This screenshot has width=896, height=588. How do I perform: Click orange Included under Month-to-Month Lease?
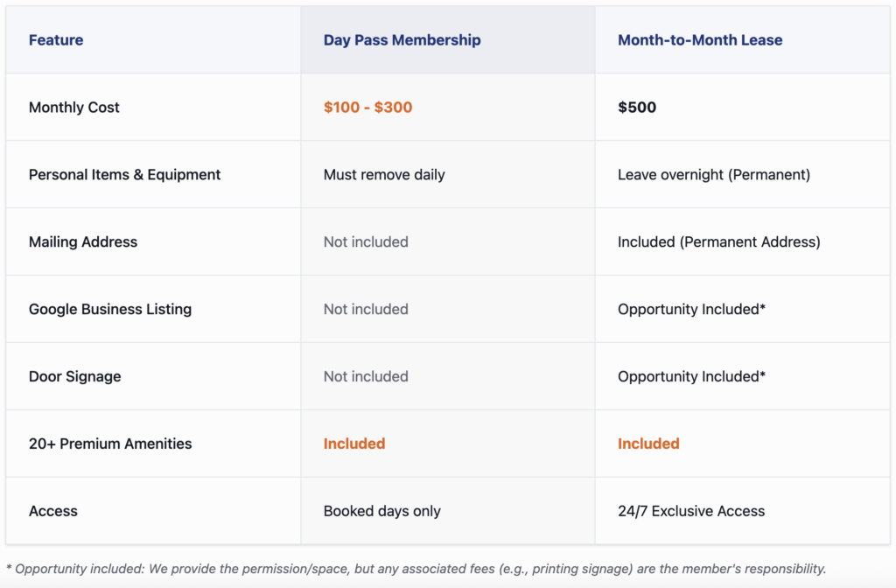(x=648, y=444)
